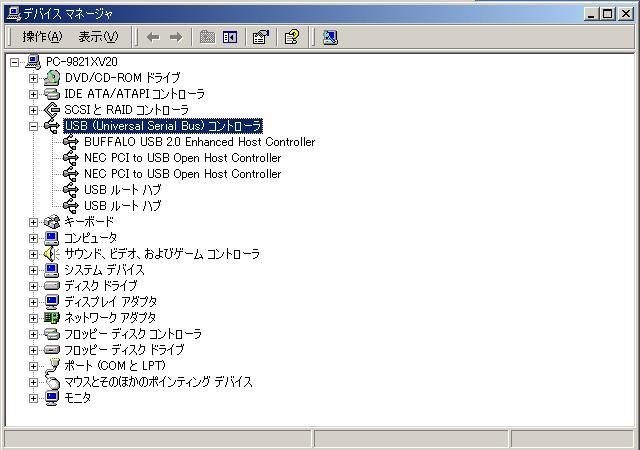Select BUFFALO USB 2.0 Enhanced Host Controller
This screenshot has height=450, width=640.
click(199, 142)
